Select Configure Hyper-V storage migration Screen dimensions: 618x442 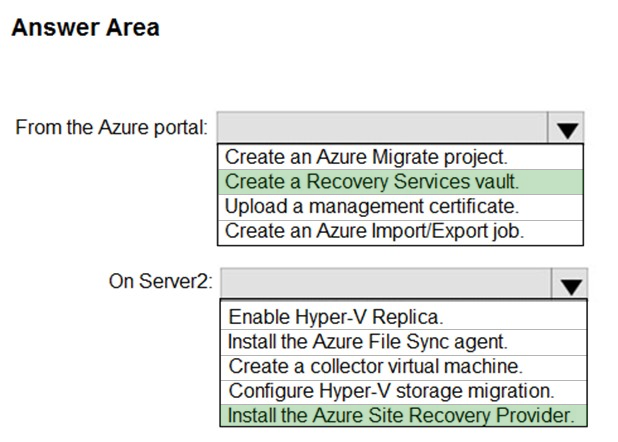pos(404,392)
